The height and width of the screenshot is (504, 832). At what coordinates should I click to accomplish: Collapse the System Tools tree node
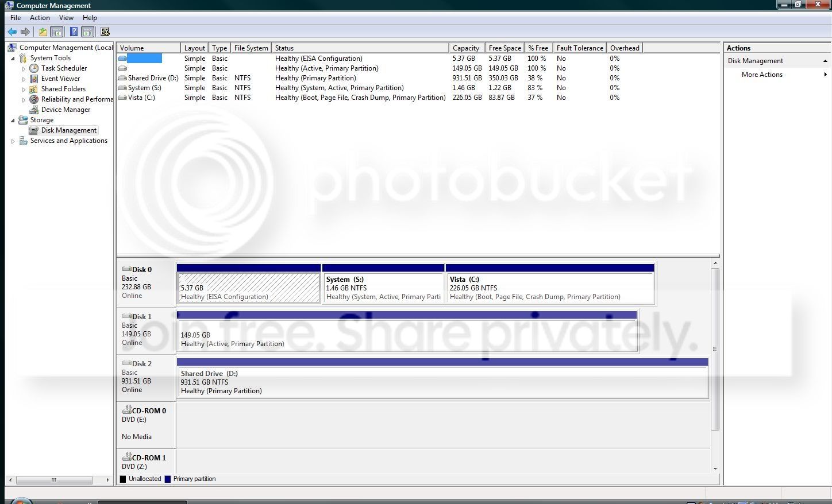pyautogui.click(x=13, y=58)
